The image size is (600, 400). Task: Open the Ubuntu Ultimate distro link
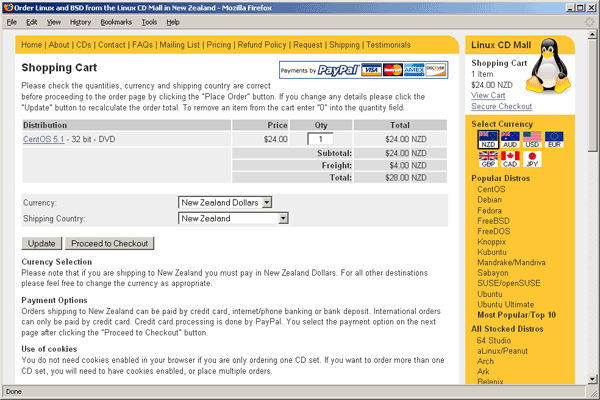(x=505, y=304)
